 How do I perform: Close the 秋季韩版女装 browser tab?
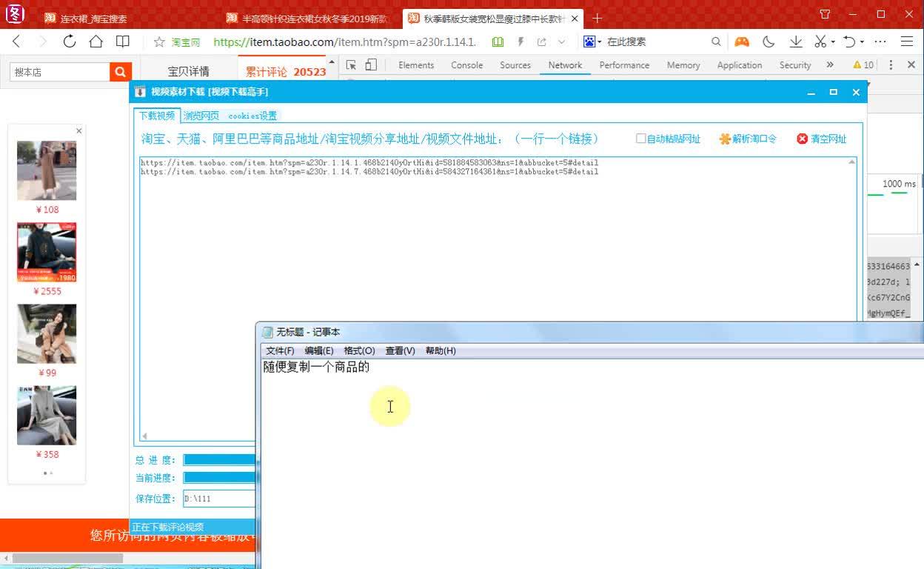[x=575, y=18]
